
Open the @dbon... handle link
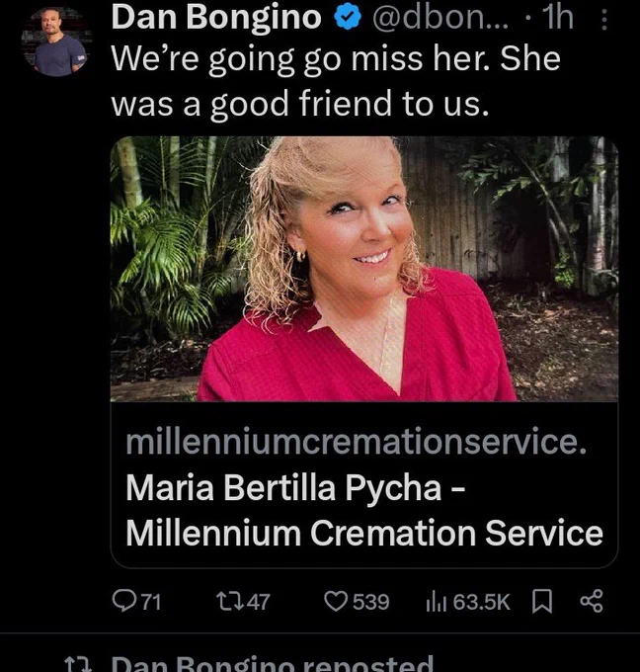(440, 18)
